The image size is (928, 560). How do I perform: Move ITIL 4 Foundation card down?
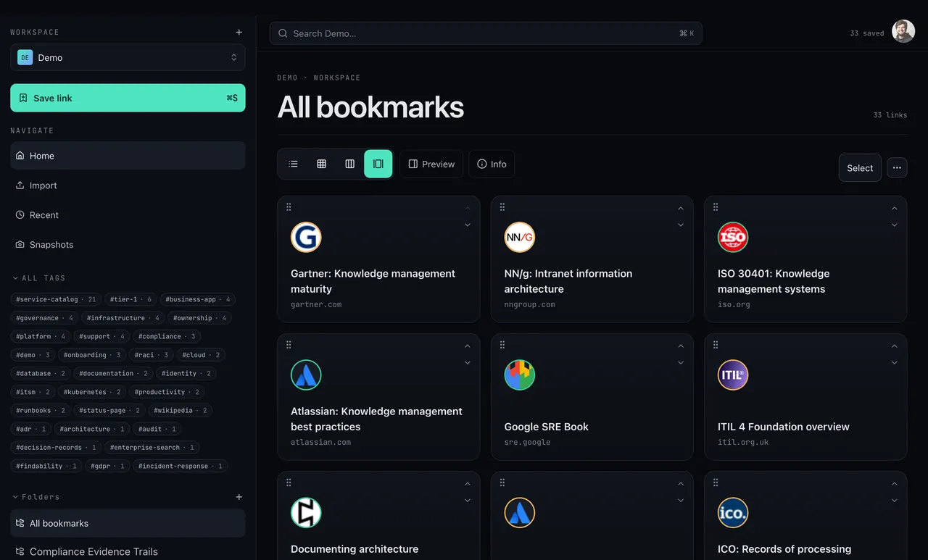[x=895, y=363]
